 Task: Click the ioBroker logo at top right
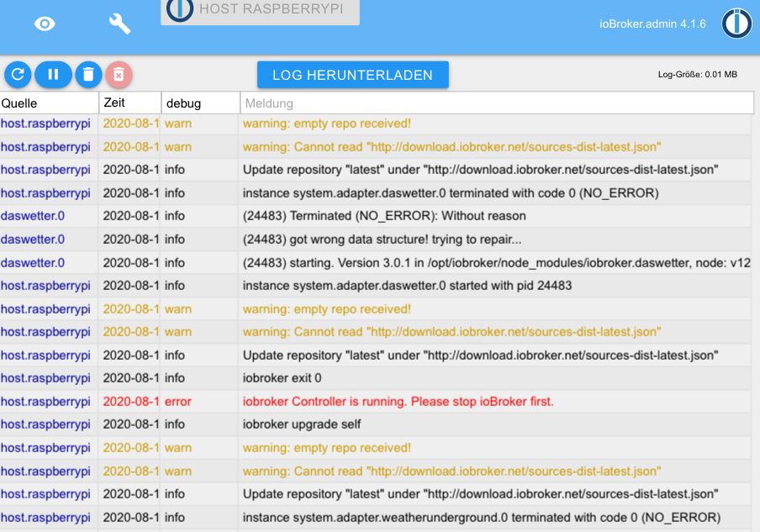tap(736, 24)
